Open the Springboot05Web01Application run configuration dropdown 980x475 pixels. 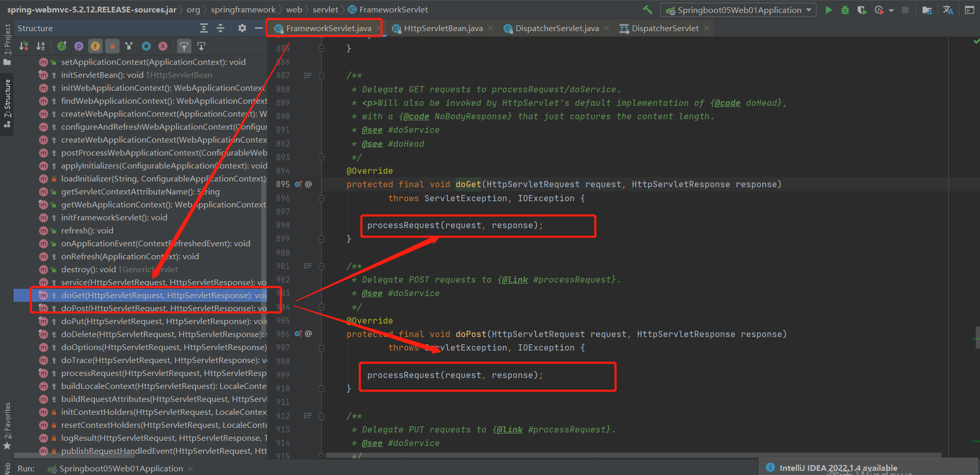pyautogui.click(x=738, y=10)
